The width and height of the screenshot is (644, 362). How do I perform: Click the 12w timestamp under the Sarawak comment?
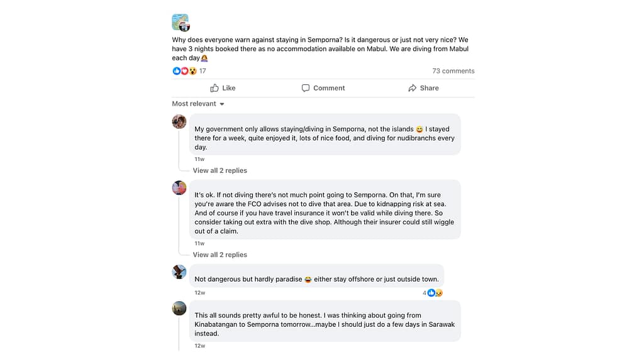[199, 346]
